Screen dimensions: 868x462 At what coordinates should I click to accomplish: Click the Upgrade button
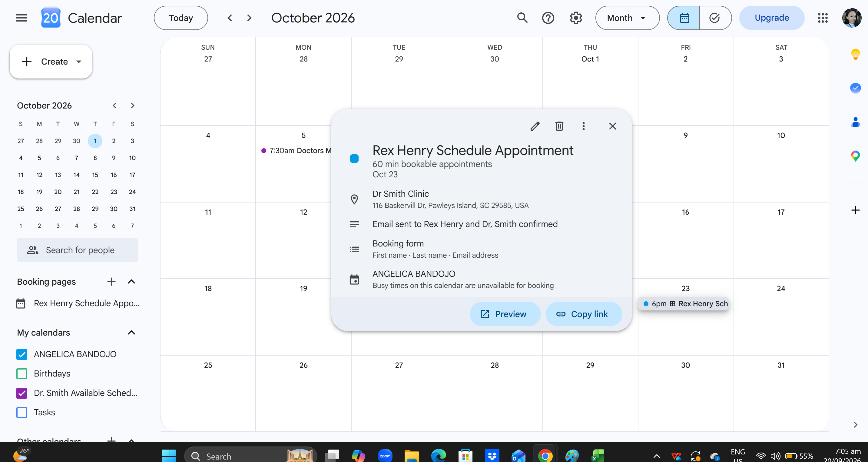click(772, 18)
